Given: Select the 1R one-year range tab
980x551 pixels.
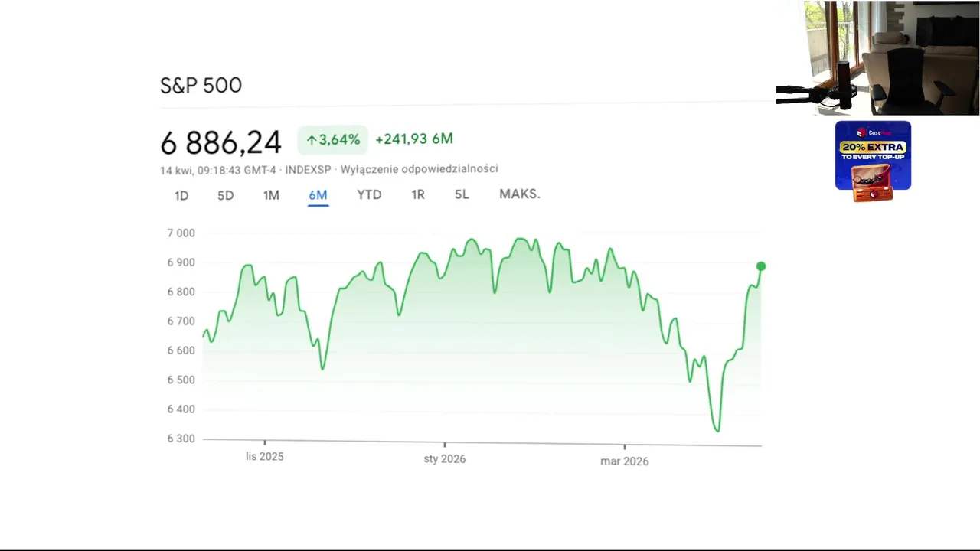Looking at the screenshot, I should pos(418,194).
